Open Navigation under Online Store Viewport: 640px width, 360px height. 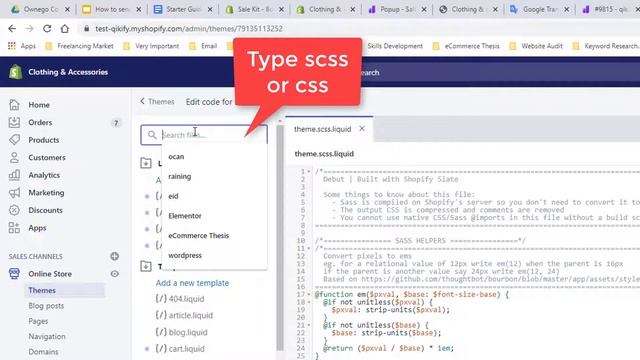click(x=47, y=336)
